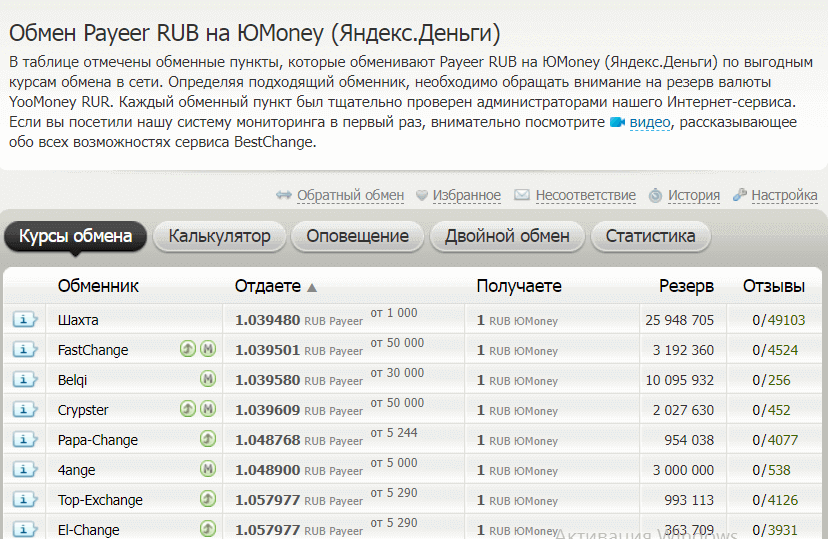Open the FastChange exchanger
Viewport: 828px width, 539px height.
93,350
